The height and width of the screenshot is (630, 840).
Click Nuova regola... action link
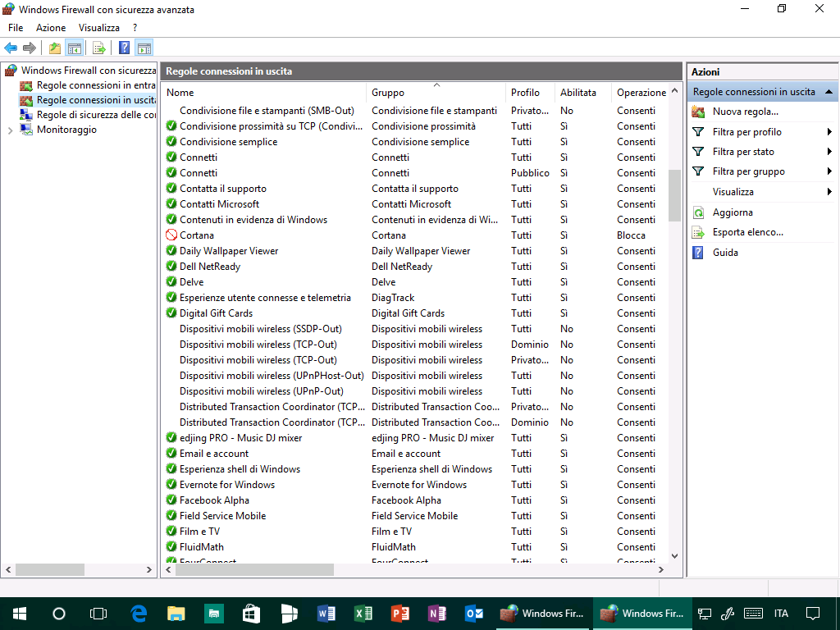coord(745,112)
